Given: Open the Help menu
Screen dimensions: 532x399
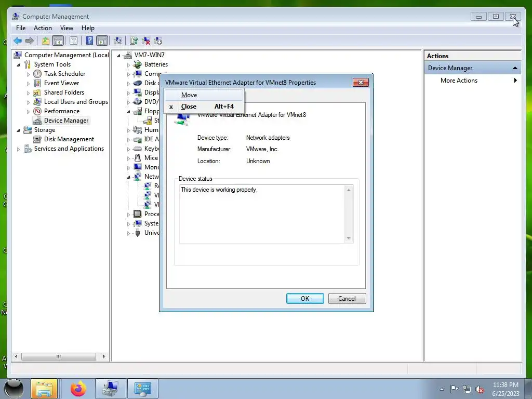Looking at the screenshot, I should click(x=88, y=28).
